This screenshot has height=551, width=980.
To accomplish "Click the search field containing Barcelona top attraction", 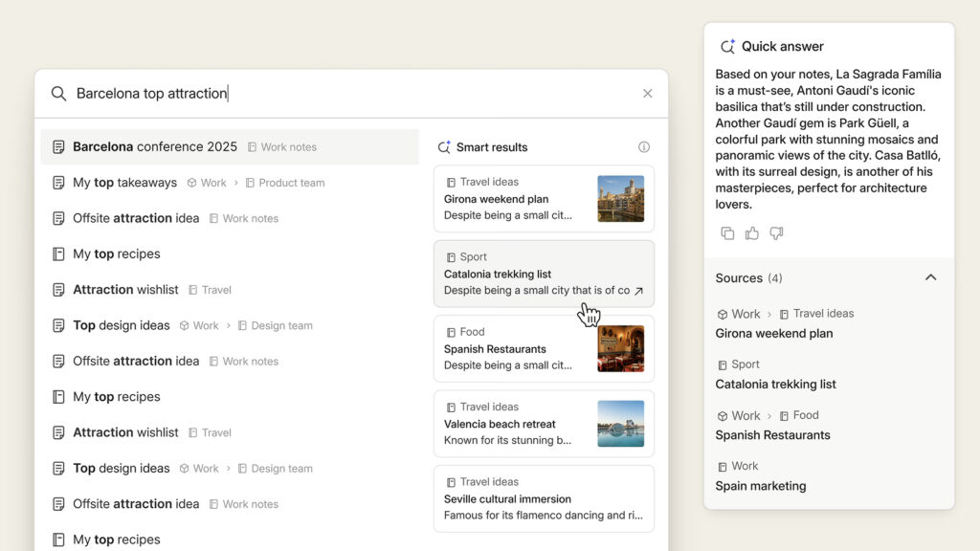I will point(345,94).
